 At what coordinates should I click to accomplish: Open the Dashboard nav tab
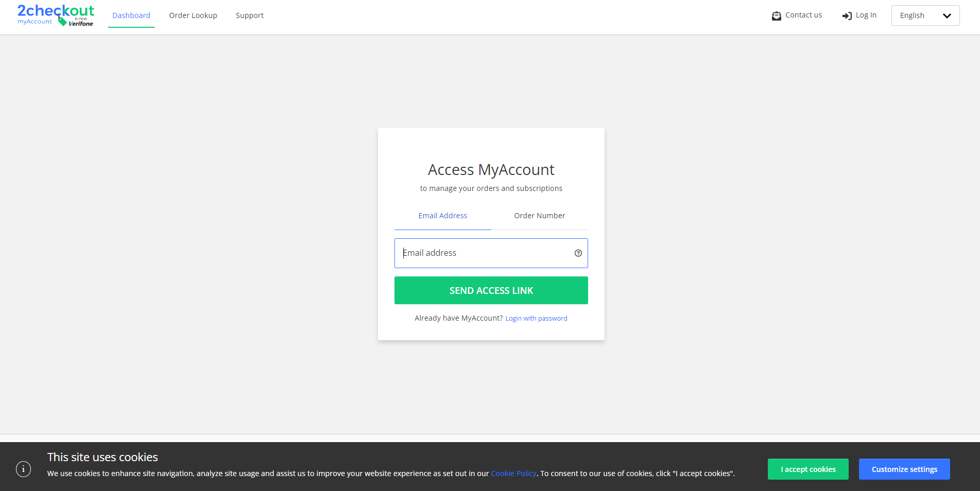[131, 15]
